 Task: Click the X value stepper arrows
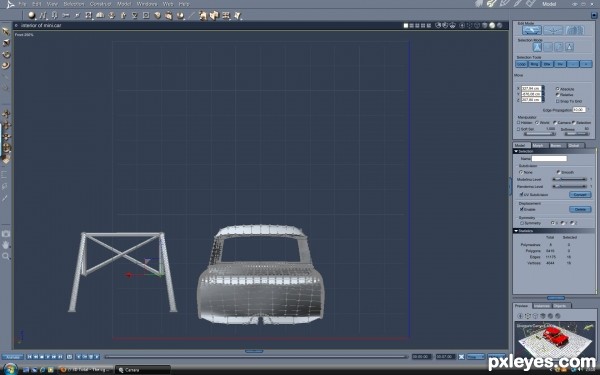click(543, 88)
